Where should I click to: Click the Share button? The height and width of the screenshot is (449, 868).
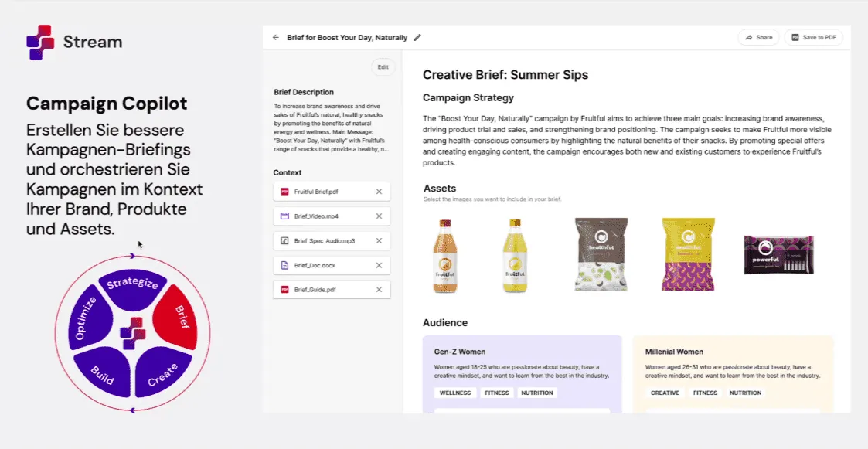[x=758, y=37]
